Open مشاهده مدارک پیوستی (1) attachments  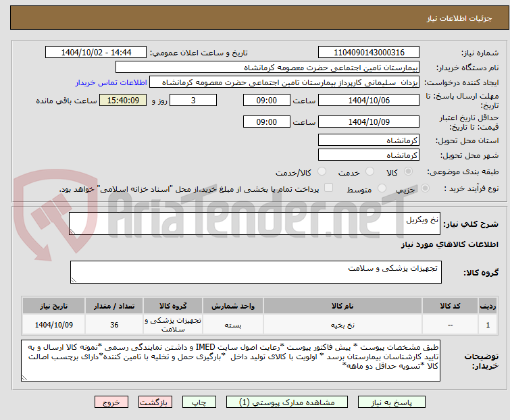click(287, 402)
